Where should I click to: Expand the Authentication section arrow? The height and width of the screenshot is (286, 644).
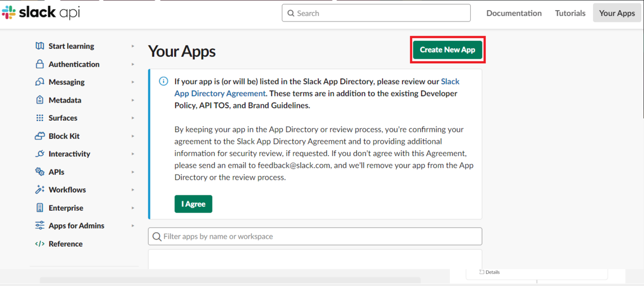(x=133, y=64)
